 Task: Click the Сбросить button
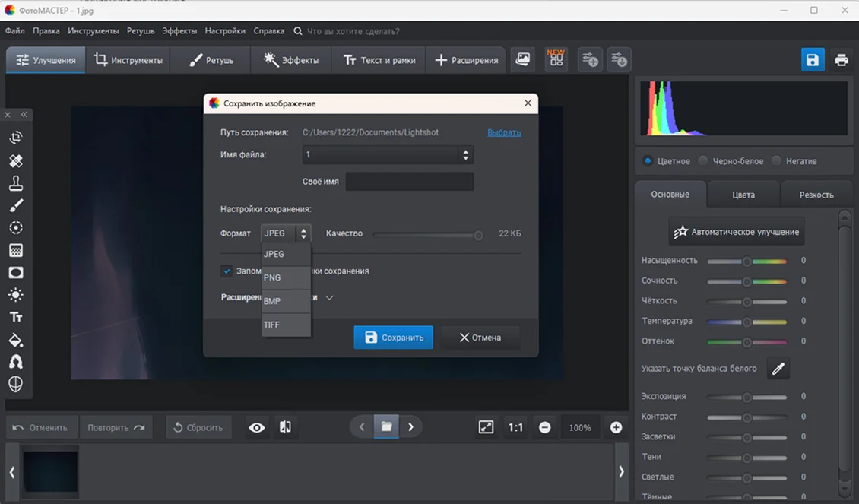pyautogui.click(x=198, y=427)
